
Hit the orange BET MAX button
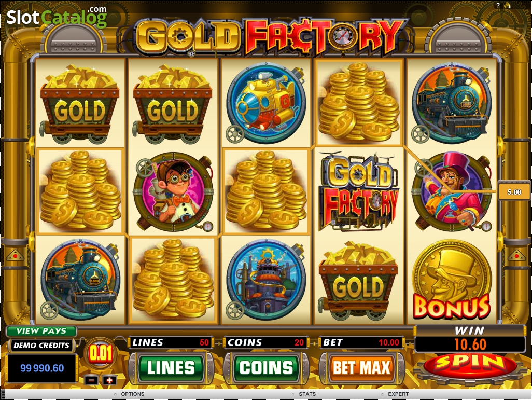click(362, 368)
